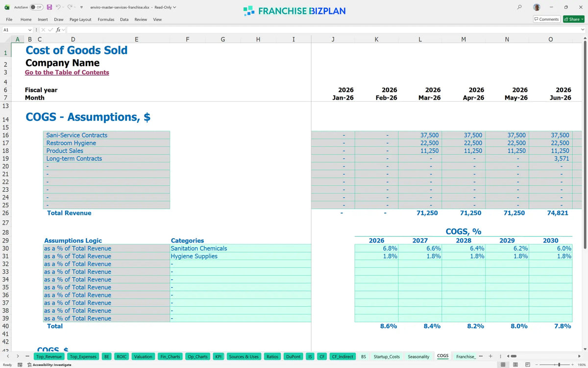This screenshot has height=368, width=588.
Task: Expand the formula bar chevron
Action: [x=583, y=30]
